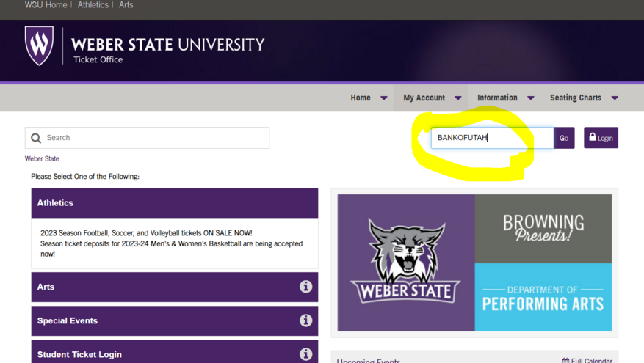
Task: Focus the Search input field
Action: coord(147,138)
